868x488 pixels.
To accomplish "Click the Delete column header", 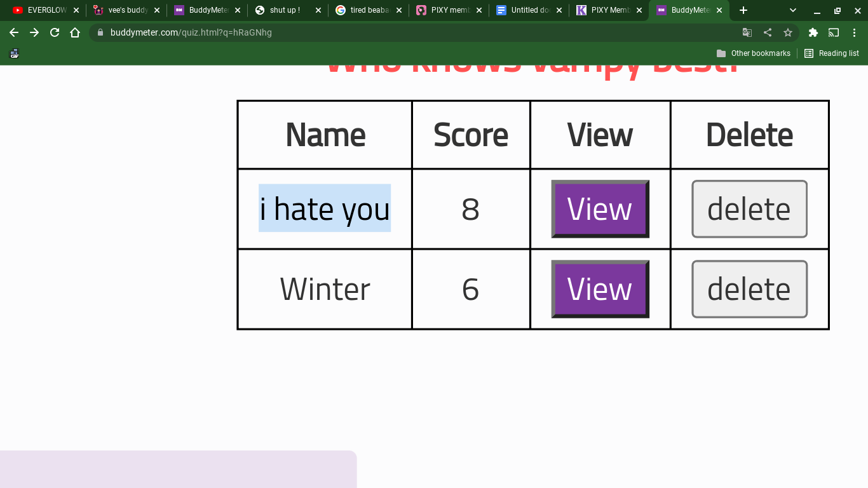I will coord(749,135).
